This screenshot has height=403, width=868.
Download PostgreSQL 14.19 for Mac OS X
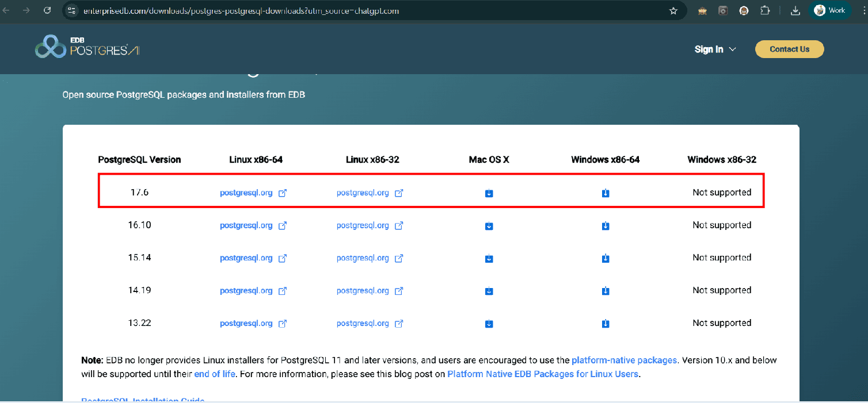(x=489, y=291)
